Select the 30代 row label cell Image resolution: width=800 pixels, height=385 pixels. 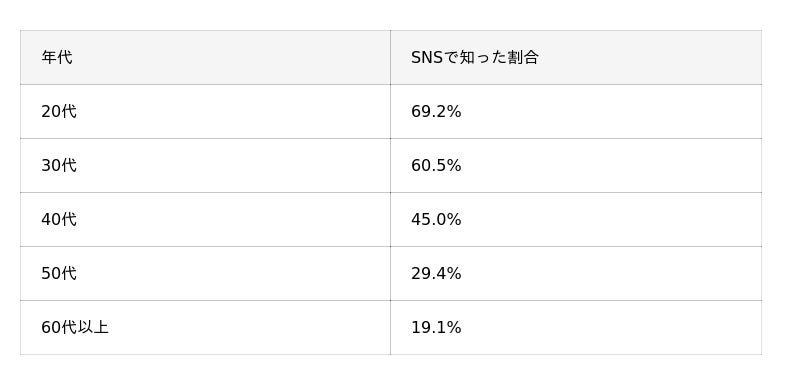click(205, 165)
